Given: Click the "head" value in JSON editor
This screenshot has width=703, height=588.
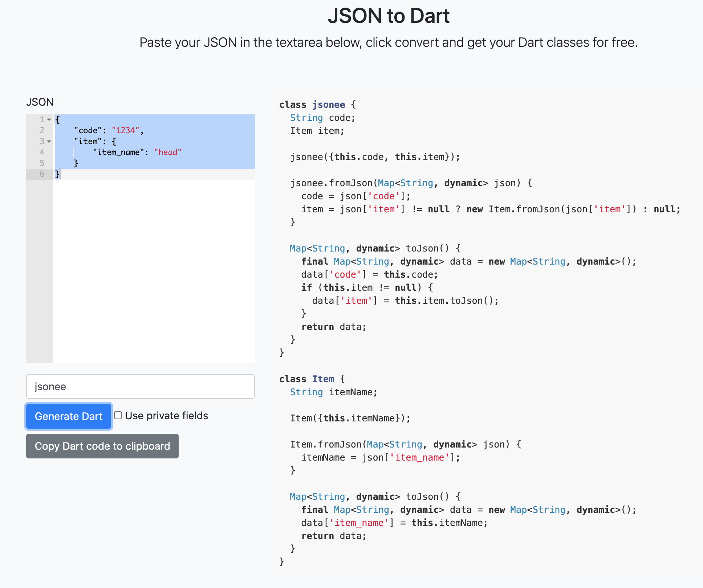Looking at the screenshot, I should coord(167,152).
